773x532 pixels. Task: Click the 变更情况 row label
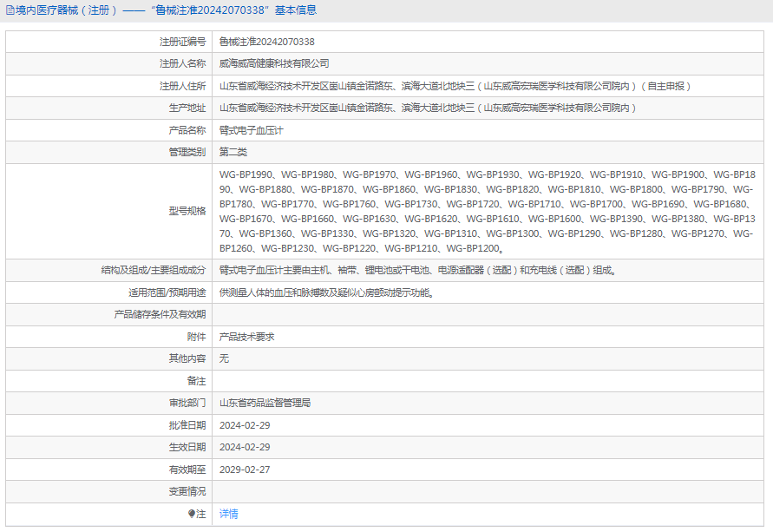coord(187,491)
